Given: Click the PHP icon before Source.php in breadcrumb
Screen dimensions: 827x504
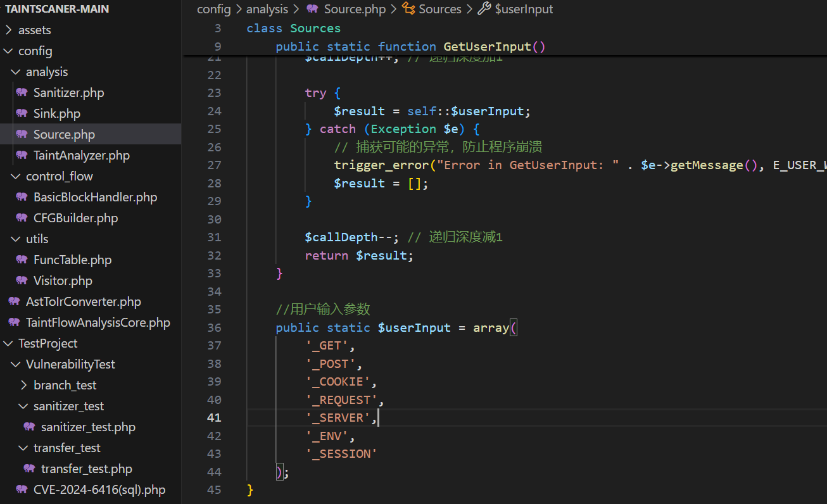Looking at the screenshot, I should pyautogui.click(x=312, y=9).
